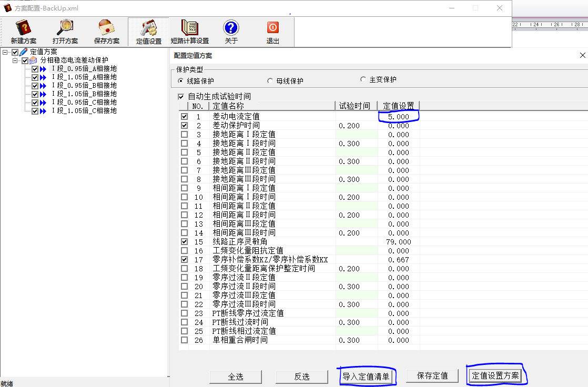Click the 定值设置方案 button
Image resolution: width=588 pixels, height=387 pixels.
(x=495, y=375)
